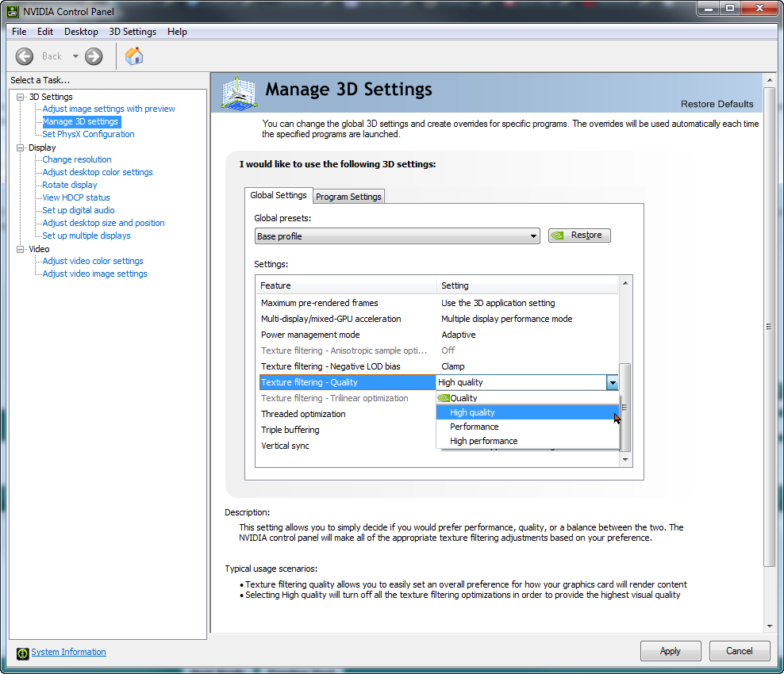Collapse the Display tree node
The image size is (784, 674).
(x=21, y=147)
